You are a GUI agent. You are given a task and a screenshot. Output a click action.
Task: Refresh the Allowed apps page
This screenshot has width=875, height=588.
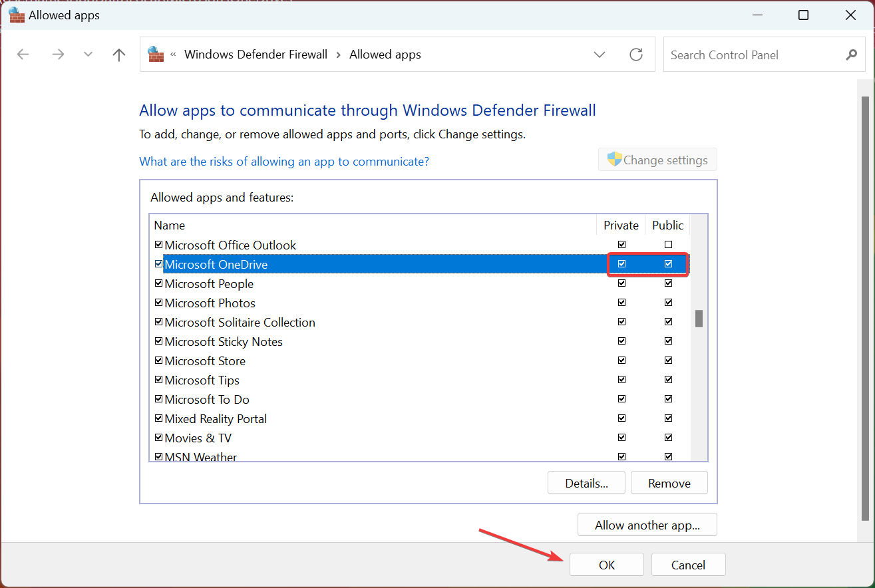(636, 55)
